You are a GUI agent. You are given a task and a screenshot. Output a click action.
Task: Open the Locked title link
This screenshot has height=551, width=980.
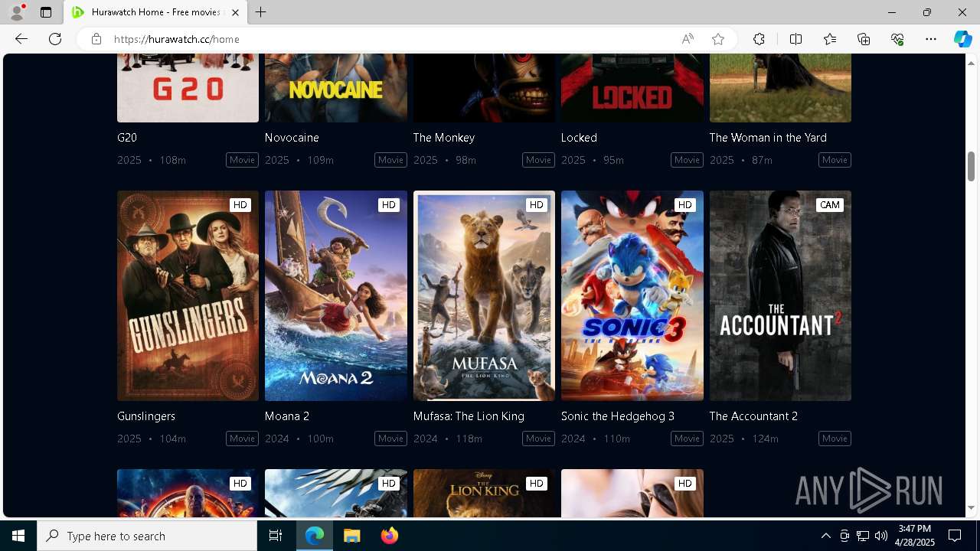[x=579, y=138]
